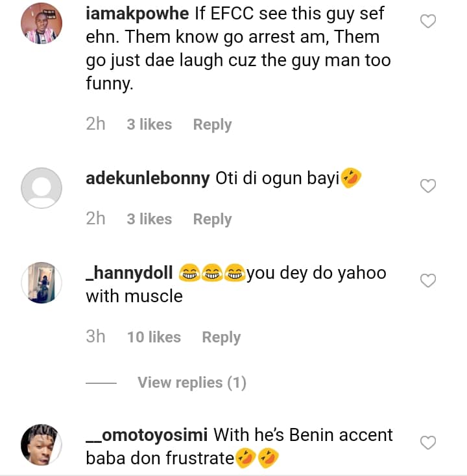467x476 pixels.
Task: Heart the __omotoyosimi comment
Action: (x=428, y=443)
